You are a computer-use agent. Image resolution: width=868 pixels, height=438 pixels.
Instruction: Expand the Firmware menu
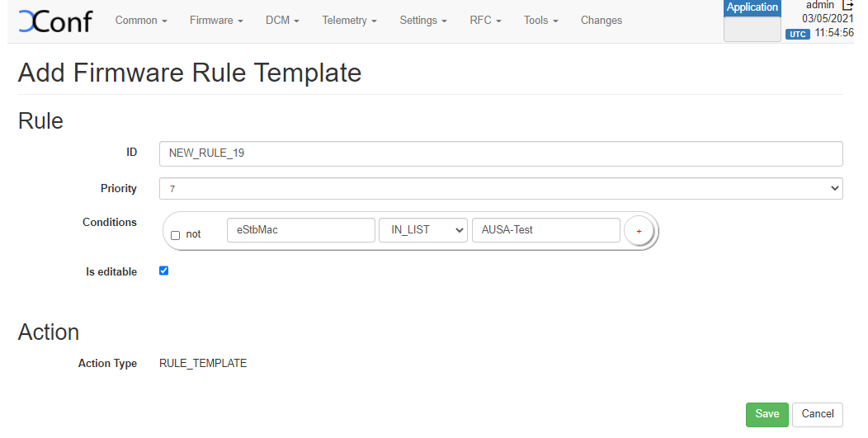[x=216, y=21]
